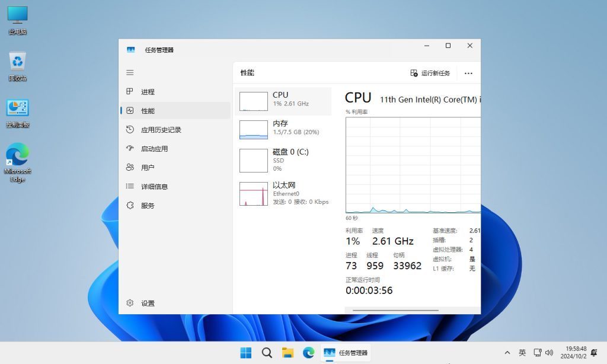
Task: Select the 内存 (Memory) performance panel
Action: pyautogui.click(x=283, y=127)
